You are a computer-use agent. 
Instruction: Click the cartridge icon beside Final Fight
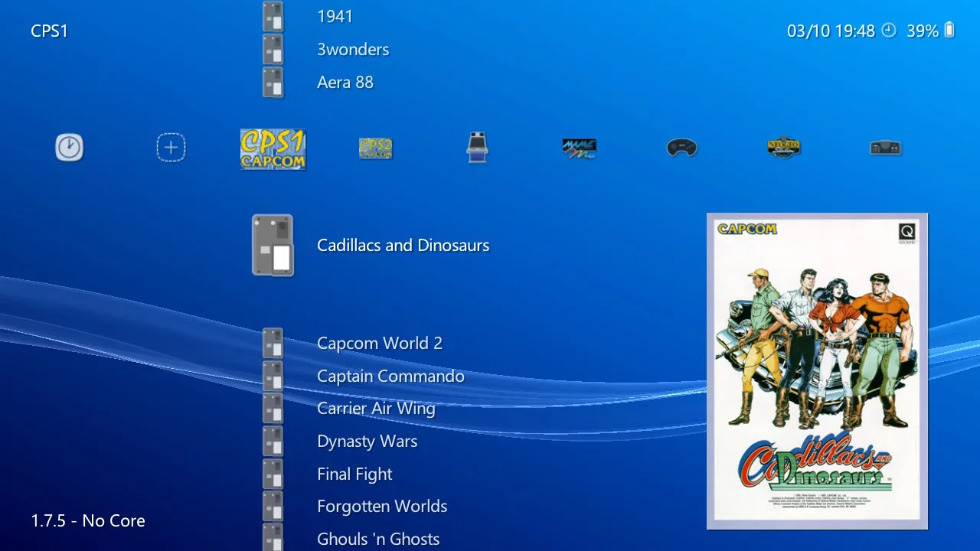[273, 474]
